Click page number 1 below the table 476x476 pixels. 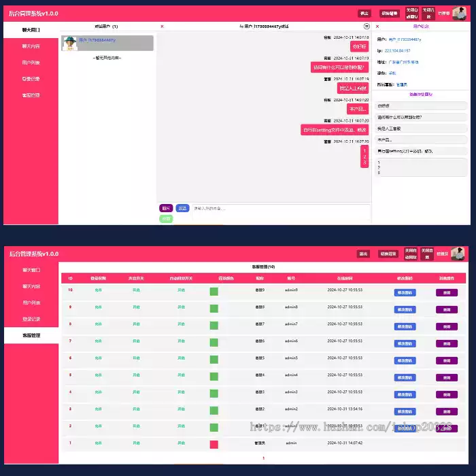click(x=264, y=458)
